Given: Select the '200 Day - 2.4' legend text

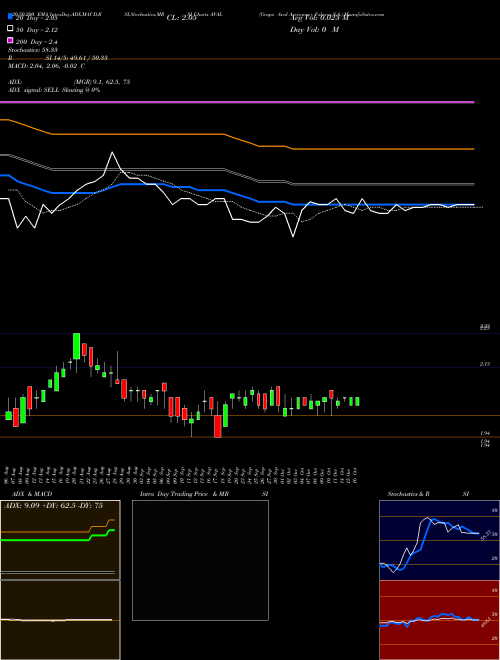Looking at the screenshot, I should point(37,42).
